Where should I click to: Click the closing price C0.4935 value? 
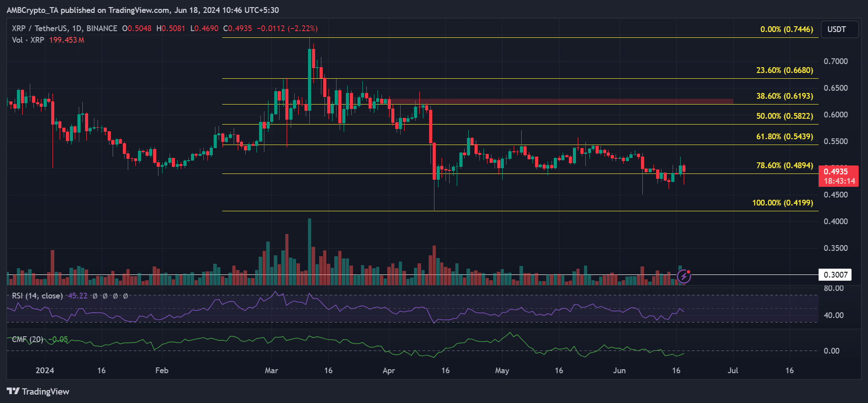pyautogui.click(x=237, y=28)
